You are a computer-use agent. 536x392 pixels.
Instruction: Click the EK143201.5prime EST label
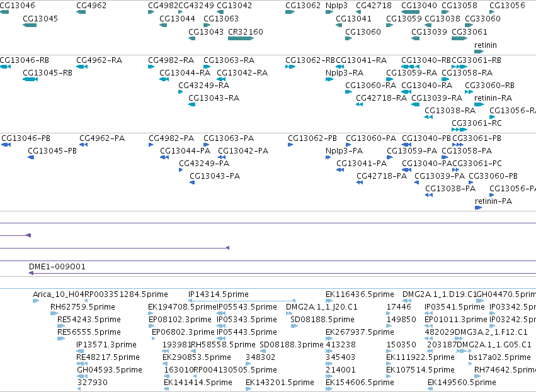coord(280,383)
